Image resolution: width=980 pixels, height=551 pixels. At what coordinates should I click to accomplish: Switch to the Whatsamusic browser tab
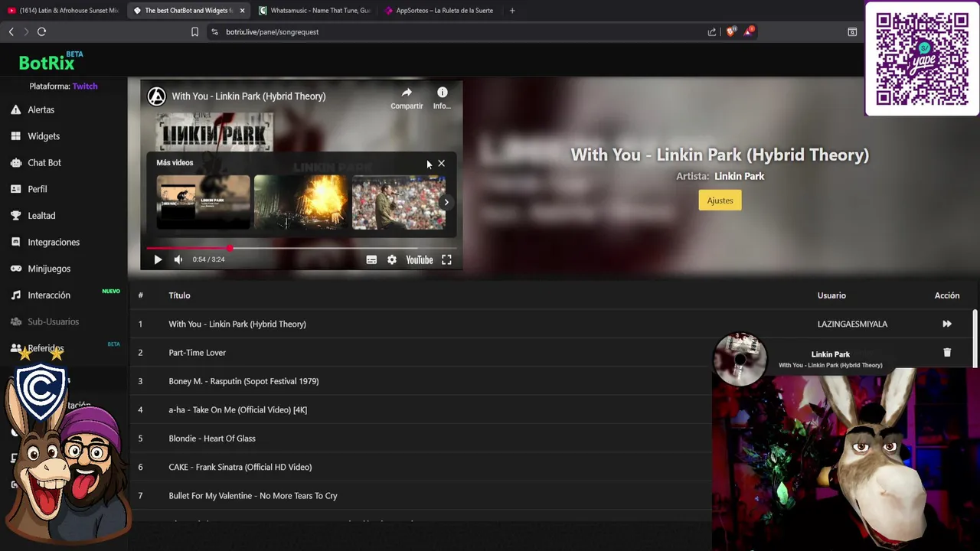coord(314,11)
